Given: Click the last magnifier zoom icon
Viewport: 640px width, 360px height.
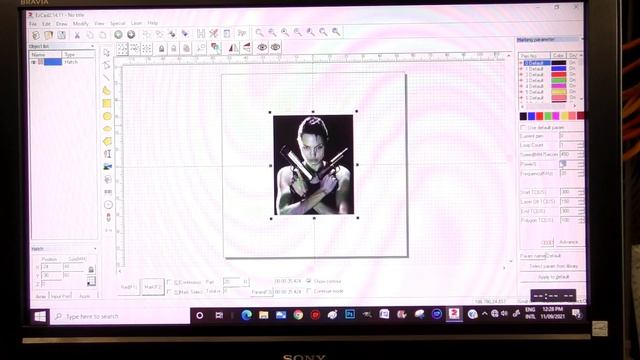Looking at the screenshot, I should pyautogui.click(x=336, y=32).
